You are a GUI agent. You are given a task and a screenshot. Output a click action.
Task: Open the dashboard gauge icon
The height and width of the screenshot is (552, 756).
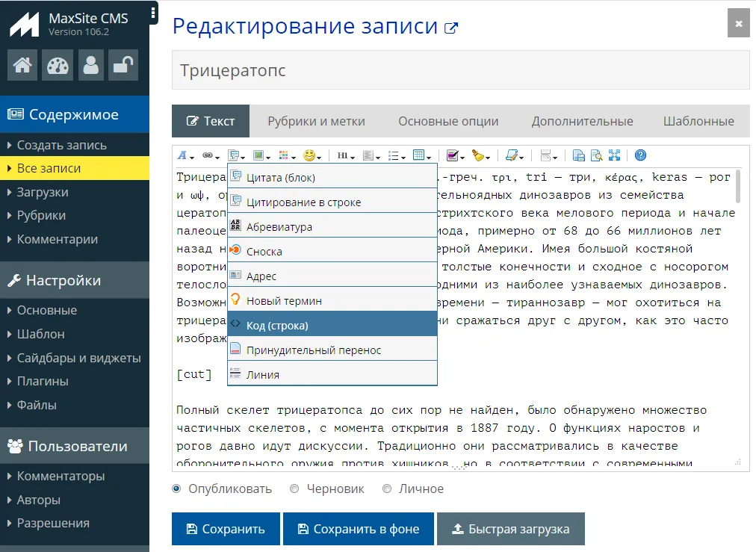[x=57, y=66]
